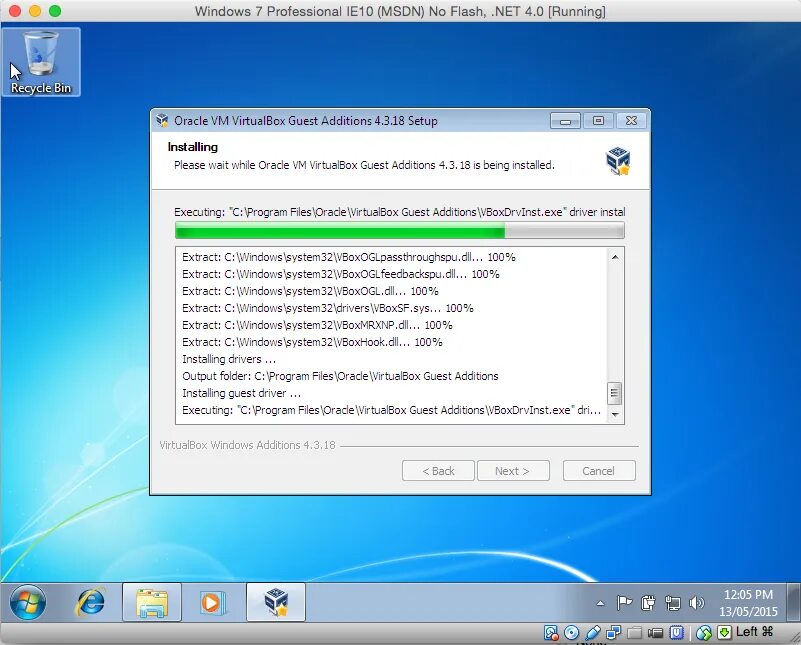Launch Internet Explorer from the taskbar
Screen dimensions: 801x645
(x=90, y=602)
